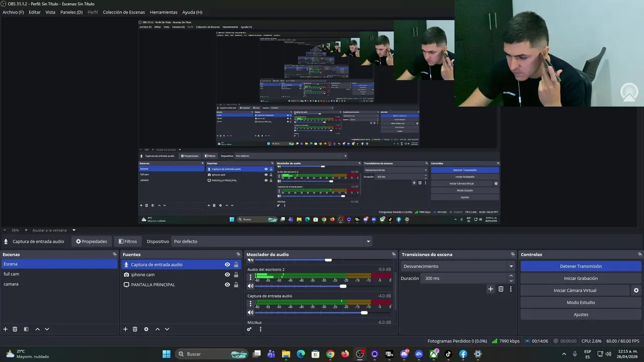Undock the Fuentes panel
Screen dimensions: 644x362
(238, 254)
